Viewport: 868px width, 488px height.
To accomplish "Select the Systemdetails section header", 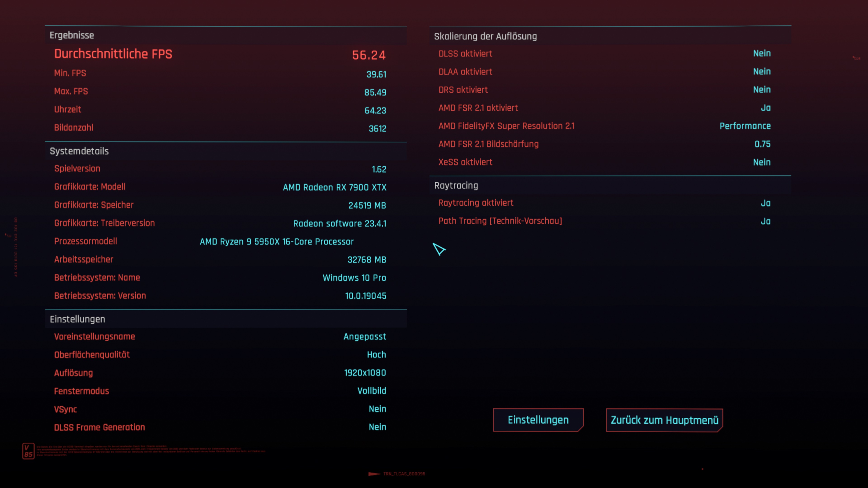I will pos(79,151).
